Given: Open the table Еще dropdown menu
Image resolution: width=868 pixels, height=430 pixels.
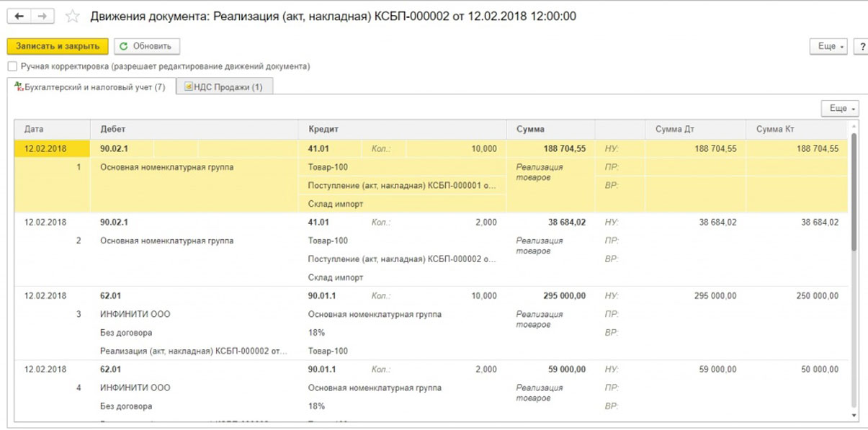Looking at the screenshot, I should (x=841, y=108).
